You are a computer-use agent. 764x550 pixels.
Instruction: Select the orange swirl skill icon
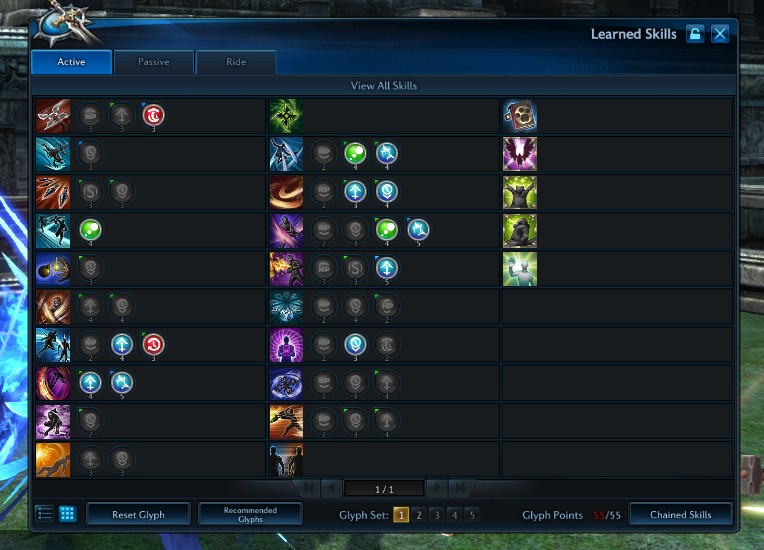click(x=286, y=192)
